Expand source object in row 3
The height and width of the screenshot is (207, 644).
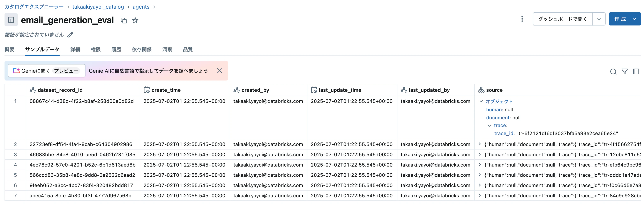point(480,154)
